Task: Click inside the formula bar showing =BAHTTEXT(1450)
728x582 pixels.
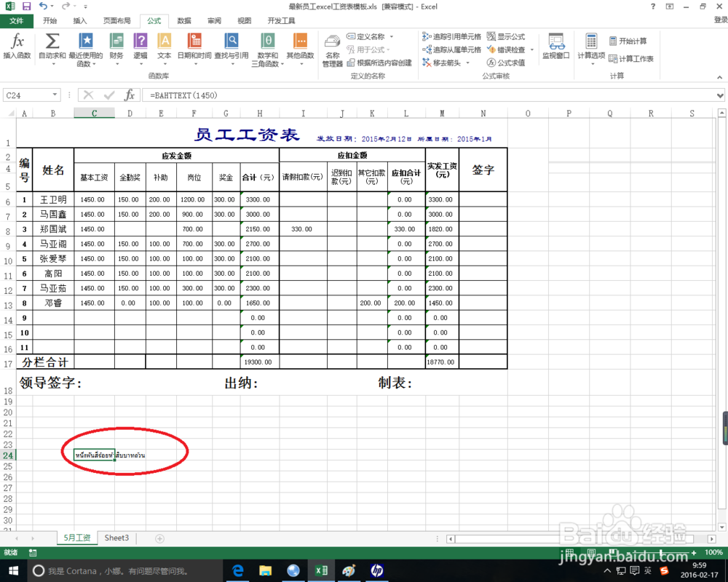Action: [427, 95]
